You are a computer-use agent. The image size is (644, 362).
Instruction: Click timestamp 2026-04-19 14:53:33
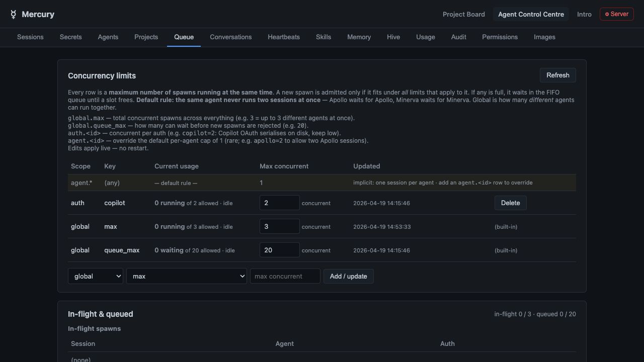[x=382, y=227]
